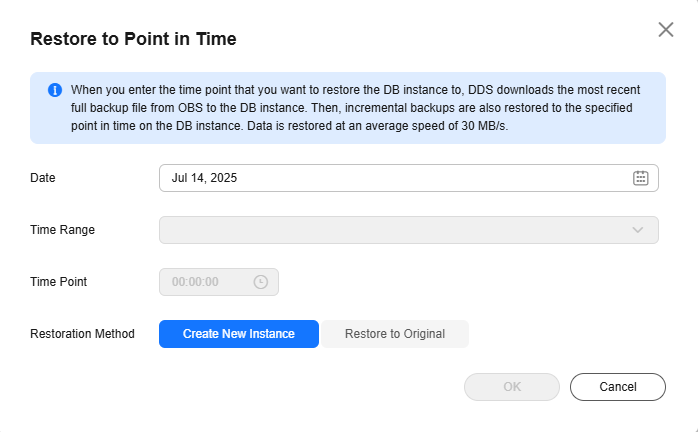Click the Time Range label
Image resolution: width=698 pixels, height=432 pixels.
(63, 230)
